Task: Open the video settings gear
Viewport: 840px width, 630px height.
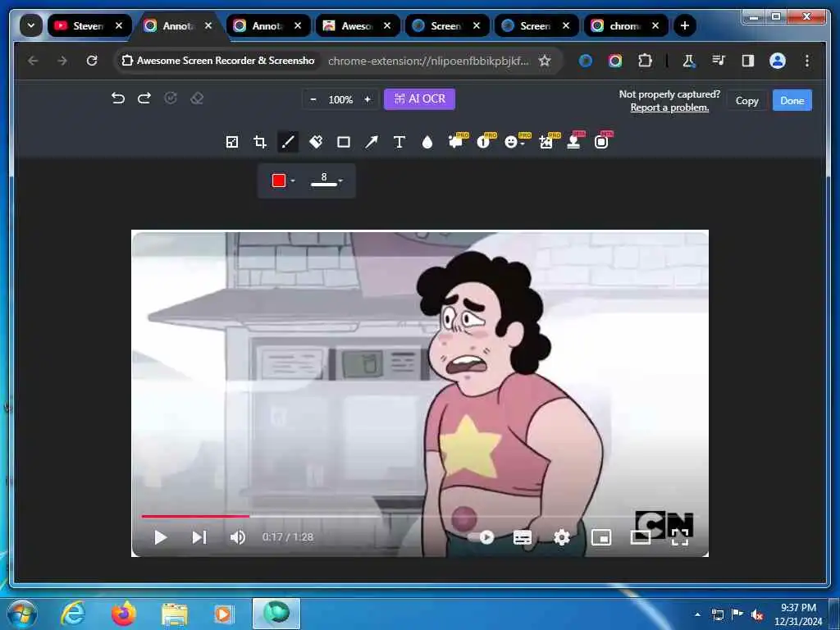Action: point(561,537)
